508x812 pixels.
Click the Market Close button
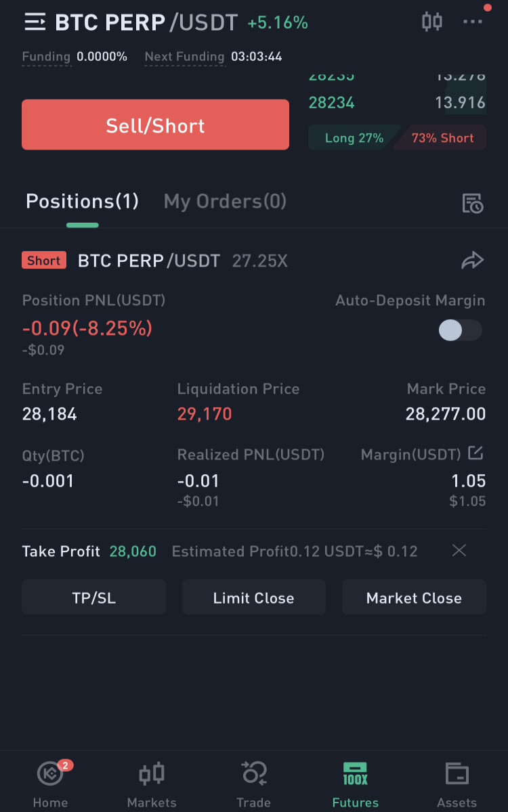(x=414, y=597)
